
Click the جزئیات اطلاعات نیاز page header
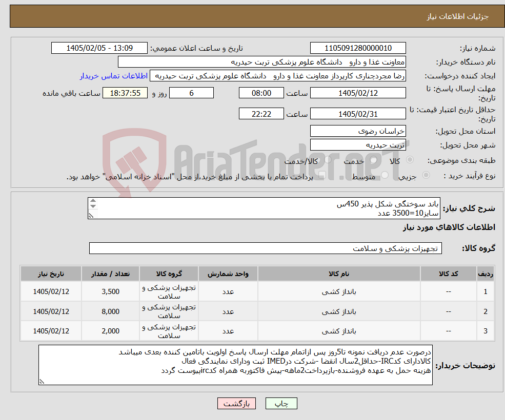coord(458,16)
